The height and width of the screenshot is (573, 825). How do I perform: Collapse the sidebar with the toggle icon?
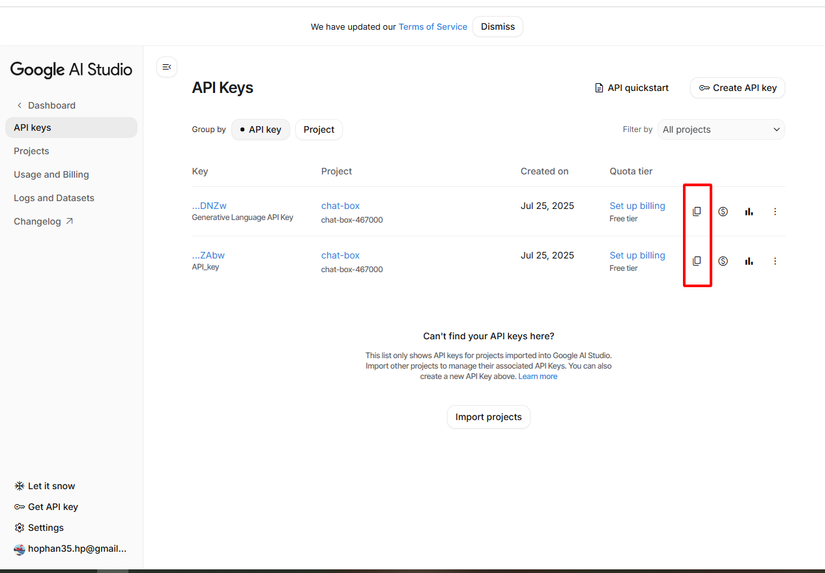coord(167,67)
